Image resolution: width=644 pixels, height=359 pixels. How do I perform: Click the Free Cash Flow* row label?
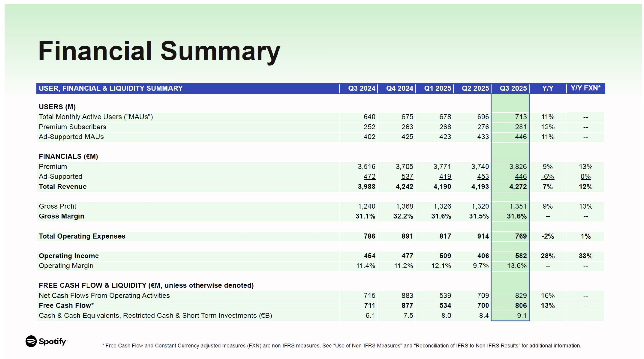click(66, 306)
